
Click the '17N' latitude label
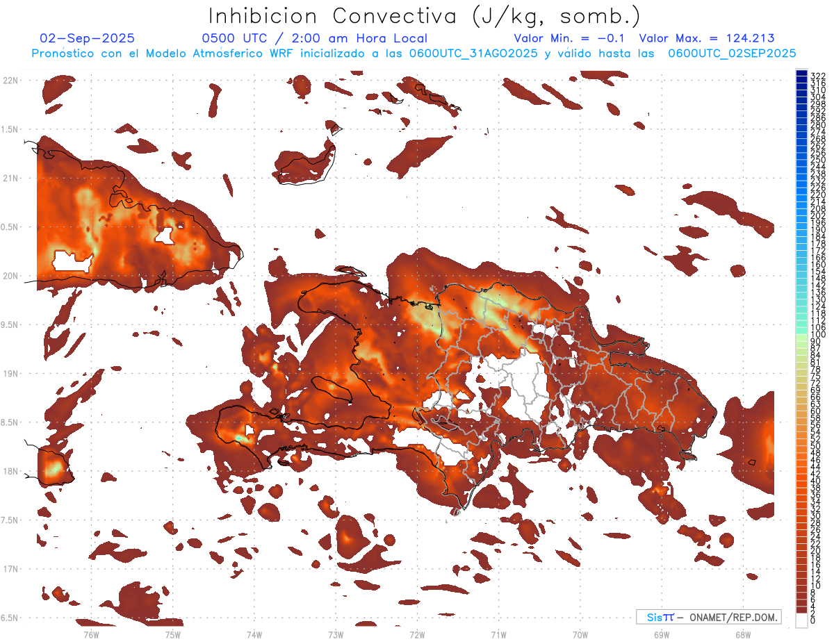point(10,569)
